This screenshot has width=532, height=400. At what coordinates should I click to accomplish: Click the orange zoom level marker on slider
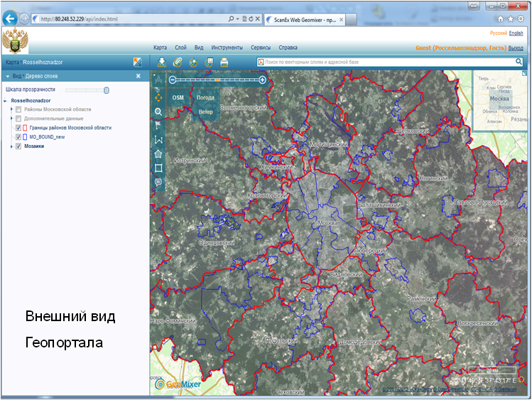coord(217,80)
